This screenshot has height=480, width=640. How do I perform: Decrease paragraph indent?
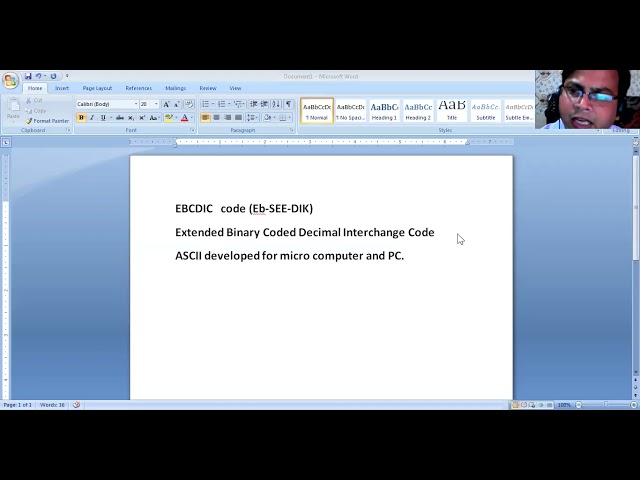(x=253, y=104)
